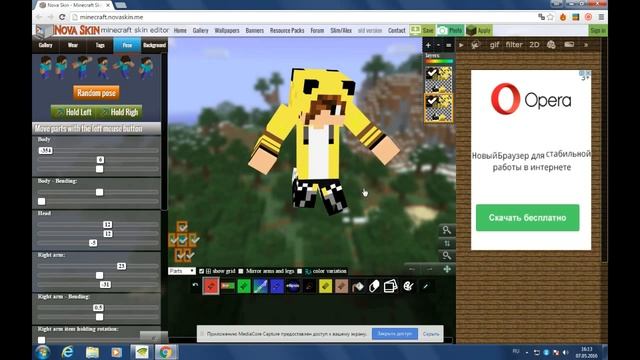Click the flip arrows icon between the magnifiers
Viewport: 640px width, 360px height.
click(447, 243)
